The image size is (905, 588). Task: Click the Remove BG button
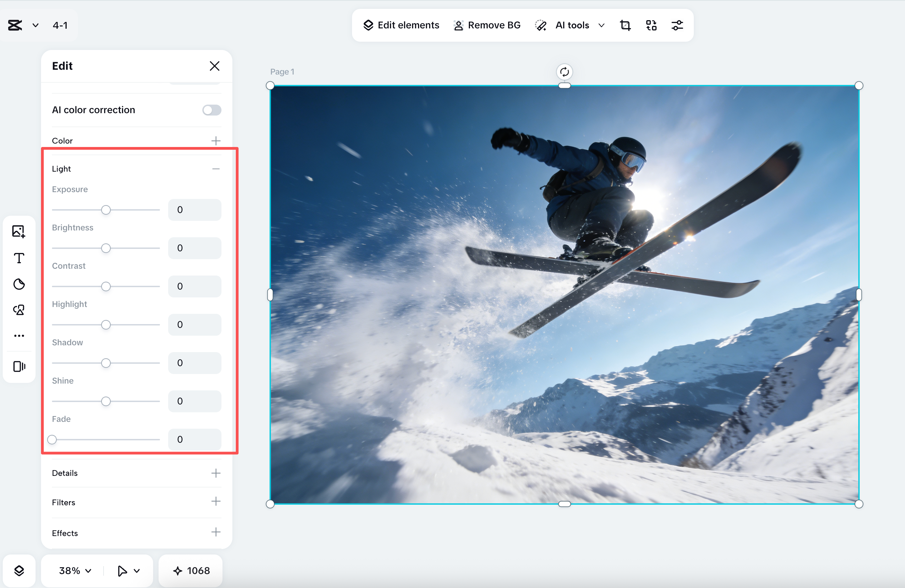click(487, 25)
